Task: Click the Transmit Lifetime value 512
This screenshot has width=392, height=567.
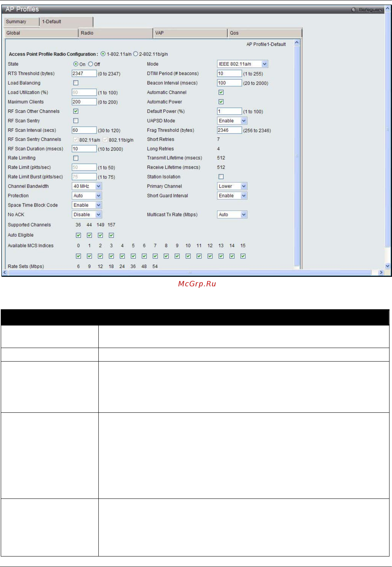Action: 221,158
